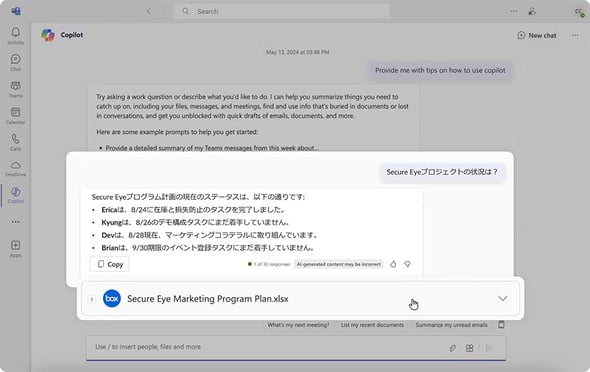The width and height of the screenshot is (590, 372).
Task: Click the Search box at top
Action: 282,11
